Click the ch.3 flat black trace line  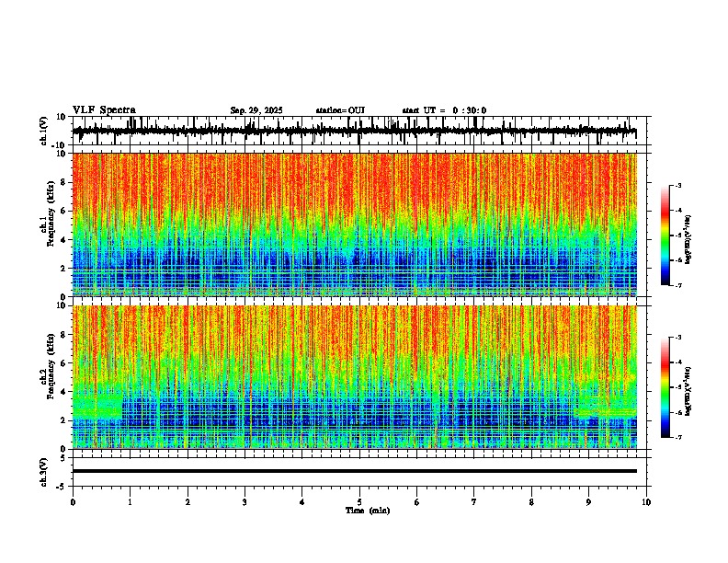pyautogui.click(x=355, y=471)
